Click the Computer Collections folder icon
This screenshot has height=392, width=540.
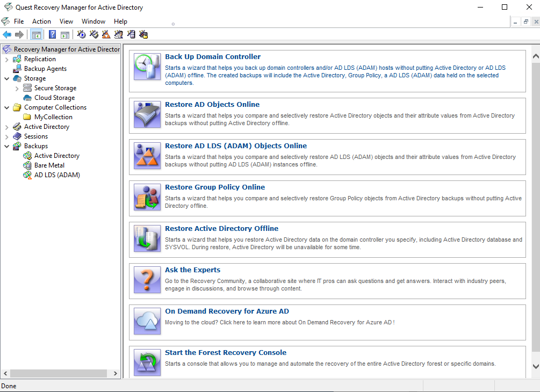pos(17,107)
